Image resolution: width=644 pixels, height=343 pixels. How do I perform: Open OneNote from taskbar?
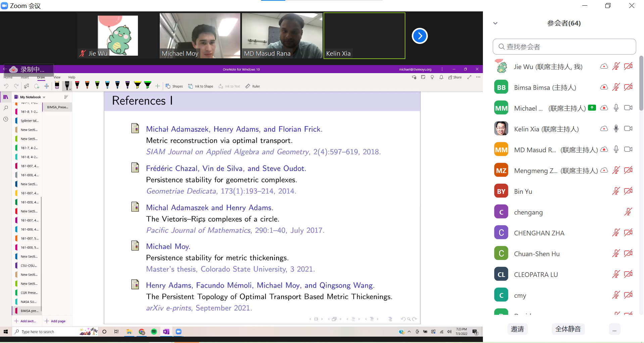166,332
